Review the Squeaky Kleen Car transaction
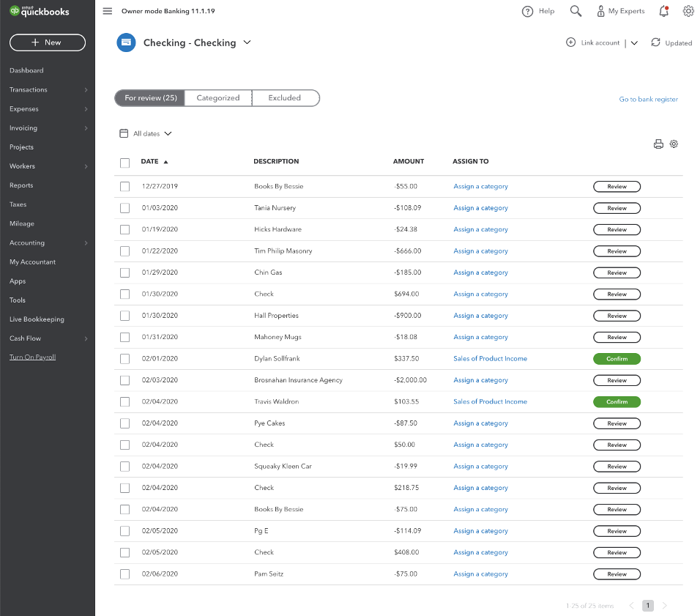Screen dimensions: 700x616 pyautogui.click(x=617, y=467)
